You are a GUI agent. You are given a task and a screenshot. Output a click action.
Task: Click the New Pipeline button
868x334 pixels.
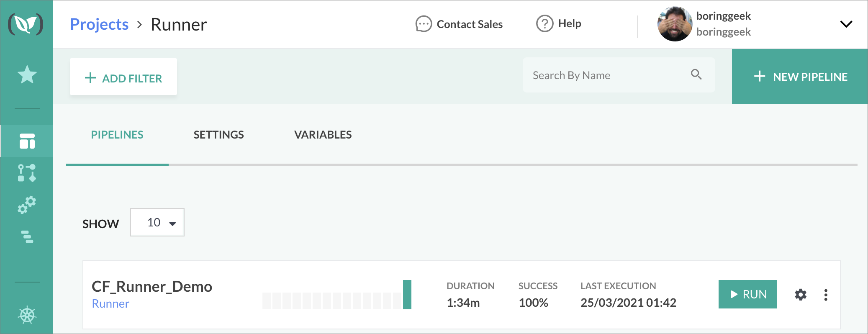(800, 77)
